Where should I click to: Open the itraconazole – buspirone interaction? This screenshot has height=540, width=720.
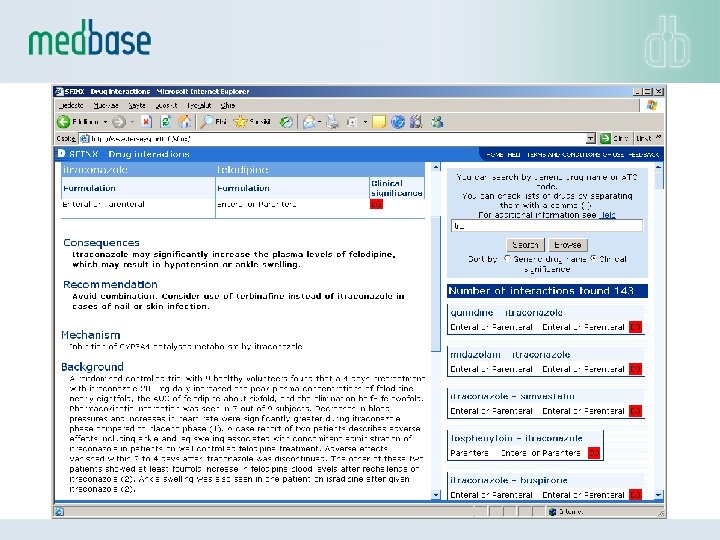508,480
